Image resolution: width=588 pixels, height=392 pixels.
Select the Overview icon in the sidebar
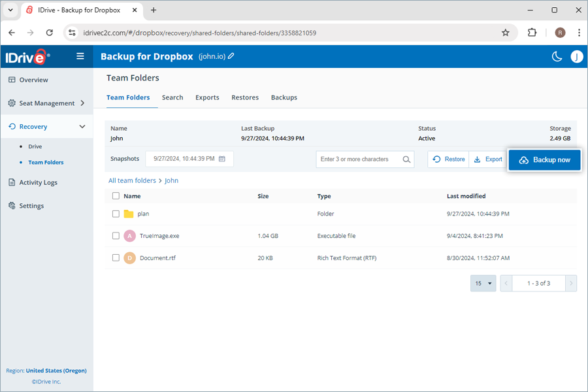pos(12,80)
